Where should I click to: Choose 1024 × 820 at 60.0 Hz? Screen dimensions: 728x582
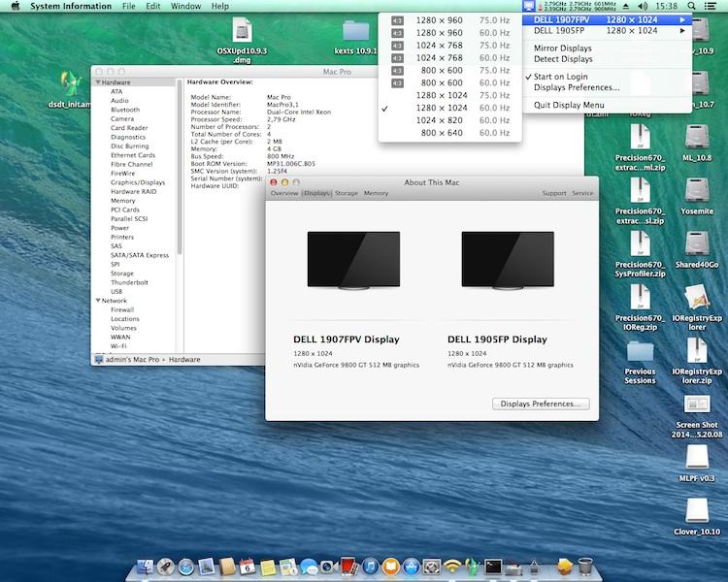click(x=449, y=120)
